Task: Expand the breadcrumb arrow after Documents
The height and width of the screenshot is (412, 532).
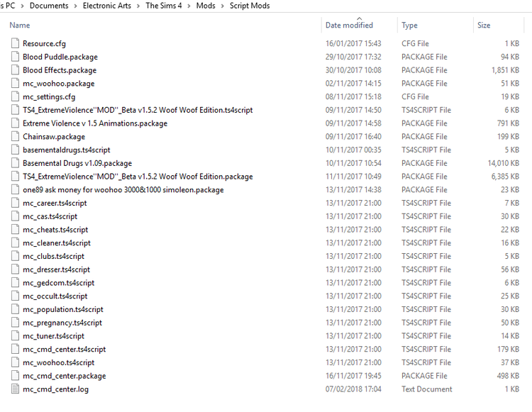Action: point(75,6)
